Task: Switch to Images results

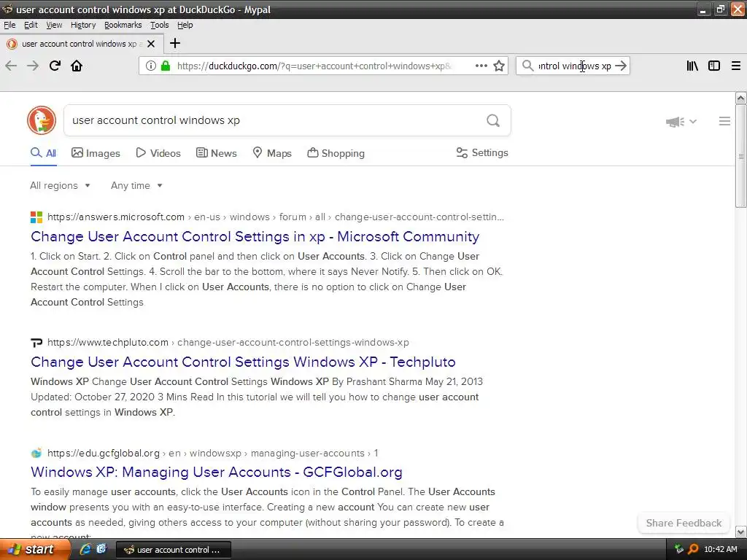Action: pyautogui.click(x=96, y=153)
